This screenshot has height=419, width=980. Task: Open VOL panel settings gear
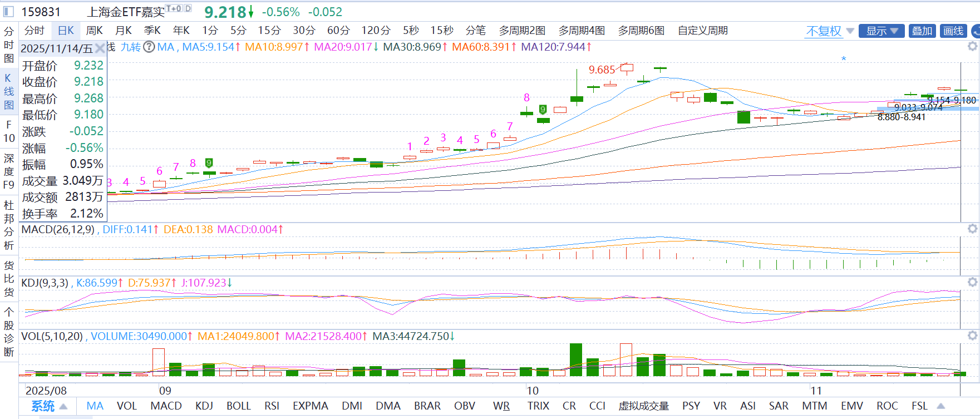point(972,336)
